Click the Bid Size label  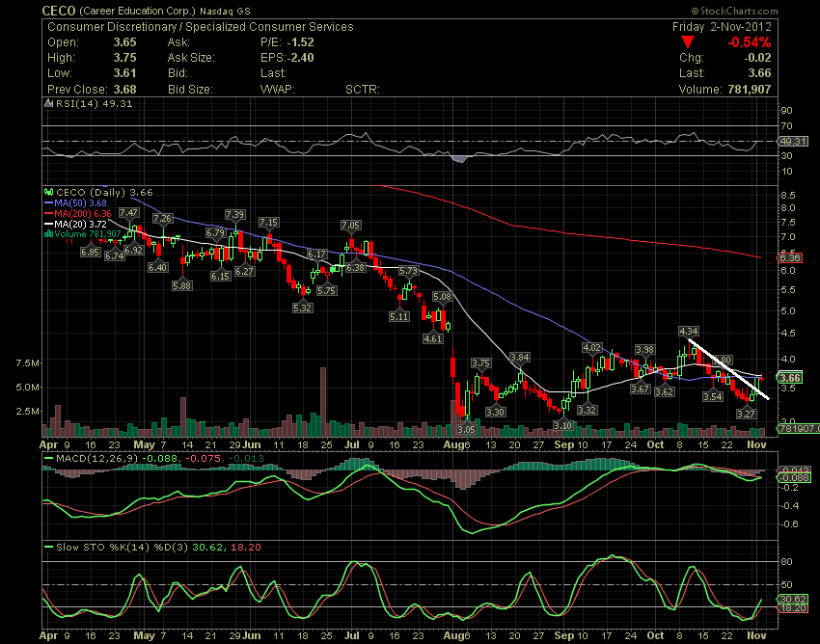[x=190, y=90]
